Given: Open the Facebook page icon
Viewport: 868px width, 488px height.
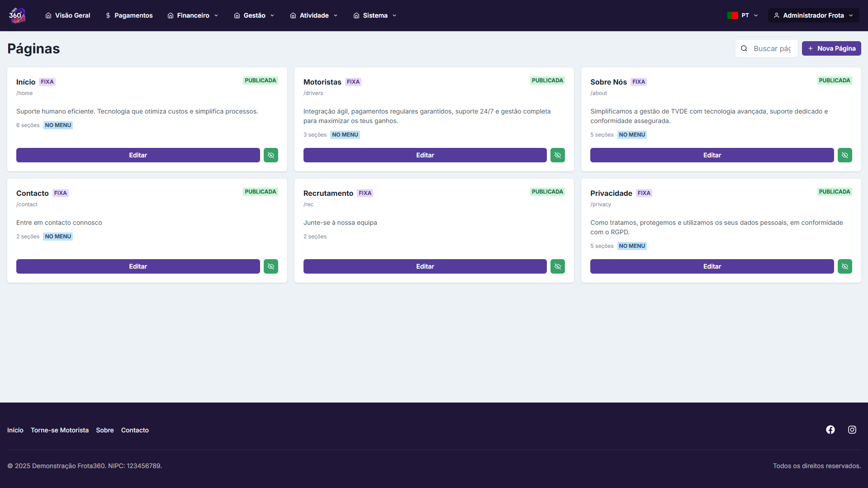Looking at the screenshot, I should [x=830, y=430].
